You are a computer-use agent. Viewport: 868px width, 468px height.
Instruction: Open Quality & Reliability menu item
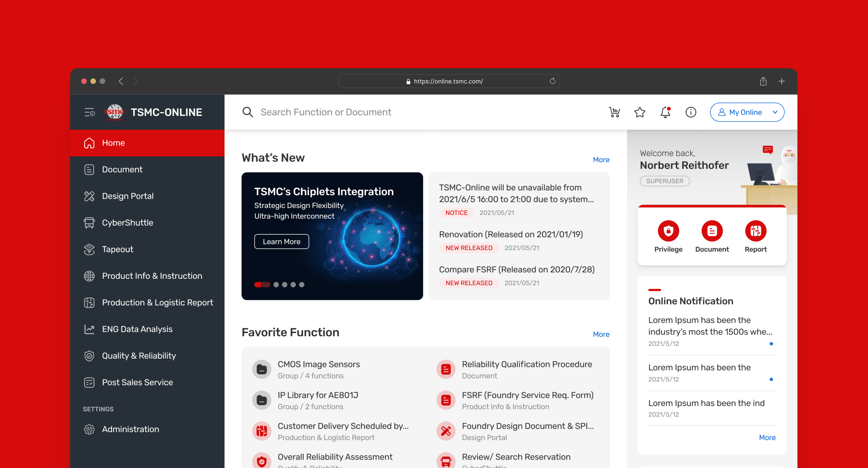139,356
